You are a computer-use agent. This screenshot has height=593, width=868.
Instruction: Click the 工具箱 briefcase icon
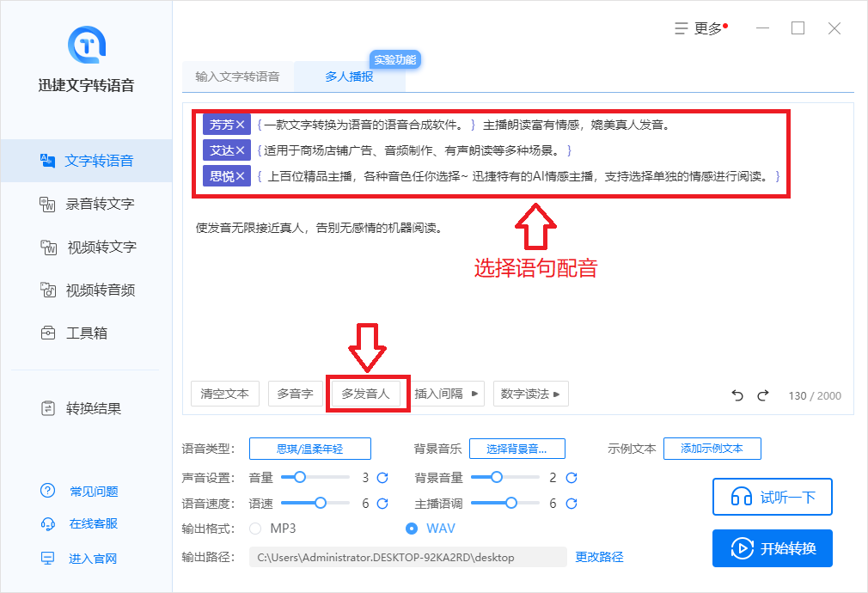pyautogui.click(x=48, y=333)
